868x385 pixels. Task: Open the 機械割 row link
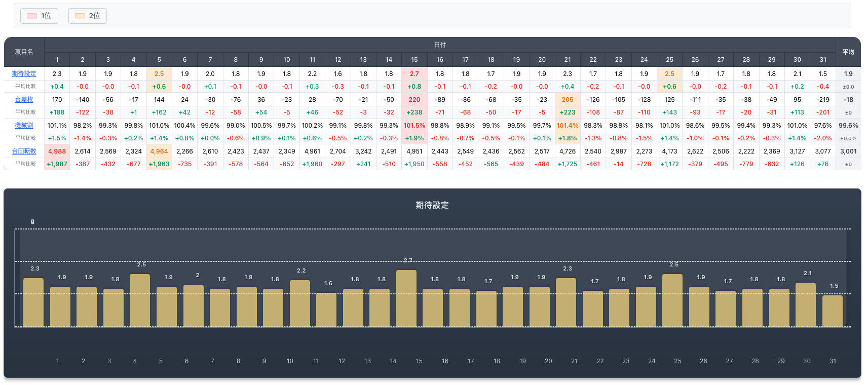24,126
